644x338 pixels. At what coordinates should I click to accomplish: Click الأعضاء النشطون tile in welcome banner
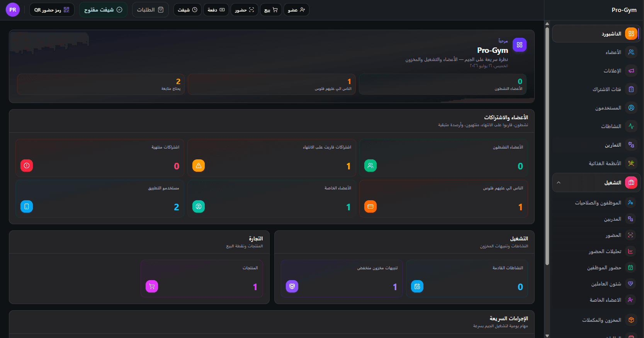443,84
